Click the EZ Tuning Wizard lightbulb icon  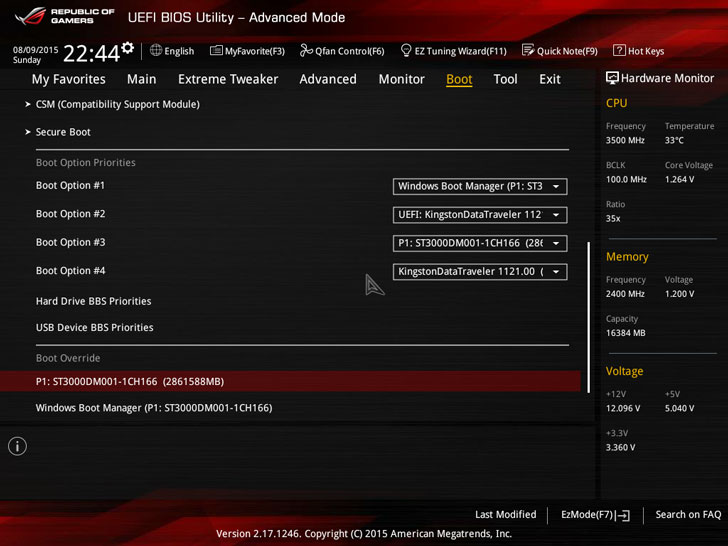[x=406, y=50]
